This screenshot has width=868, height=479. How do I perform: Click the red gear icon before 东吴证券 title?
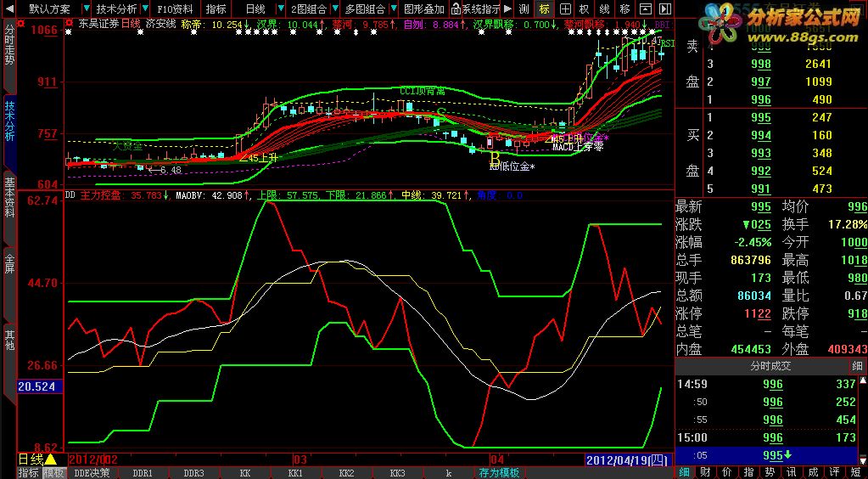69,24
